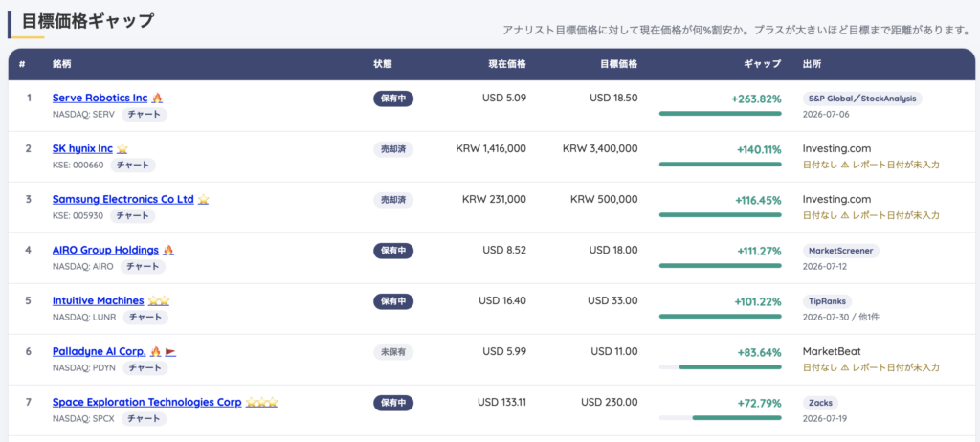The width and height of the screenshot is (980, 442).
Task: Open the SK hynix Inc link
Action: (x=82, y=149)
